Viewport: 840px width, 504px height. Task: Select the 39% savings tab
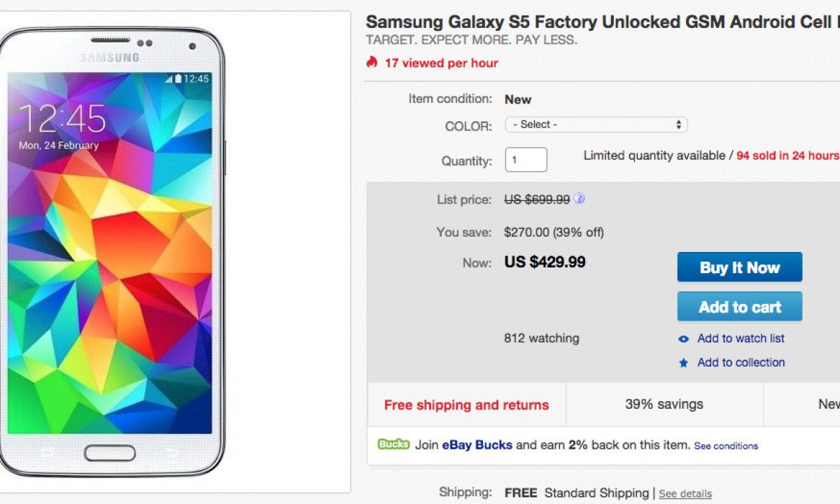[664, 404]
